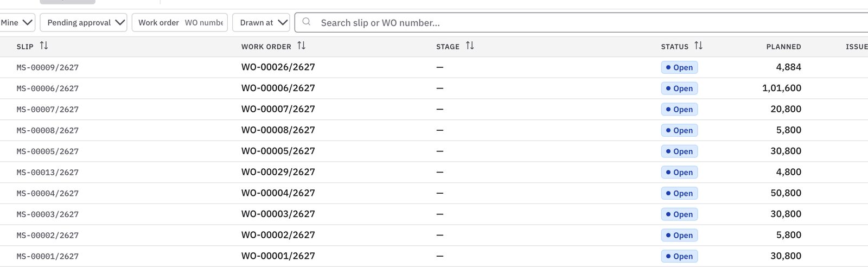Click planned quantity 4,884
Screen dimensions: 868x267
788,67
